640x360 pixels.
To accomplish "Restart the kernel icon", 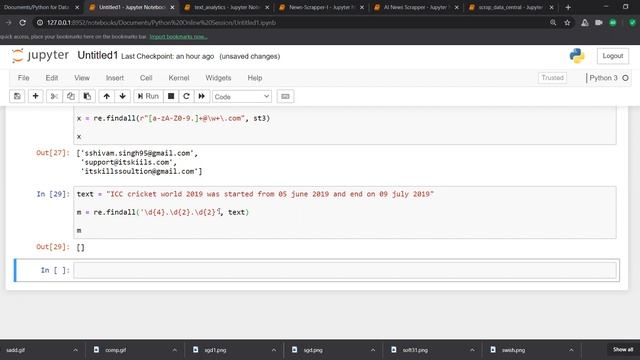I will (186, 96).
